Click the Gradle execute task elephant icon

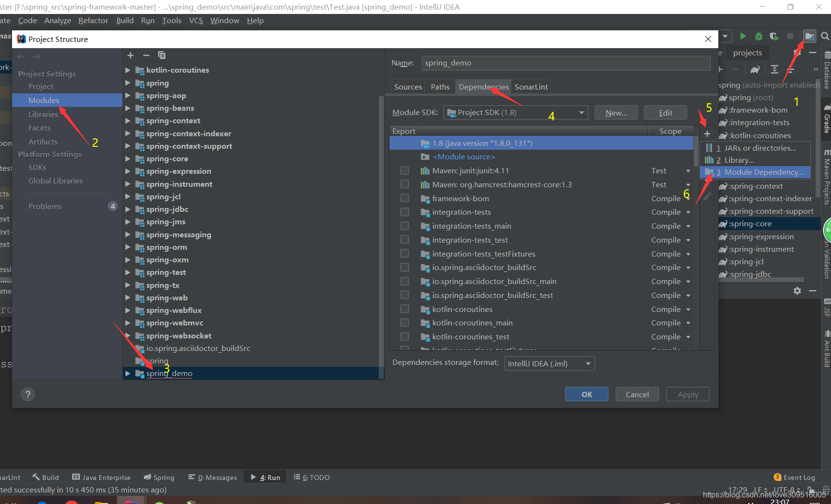click(x=755, y=69)
